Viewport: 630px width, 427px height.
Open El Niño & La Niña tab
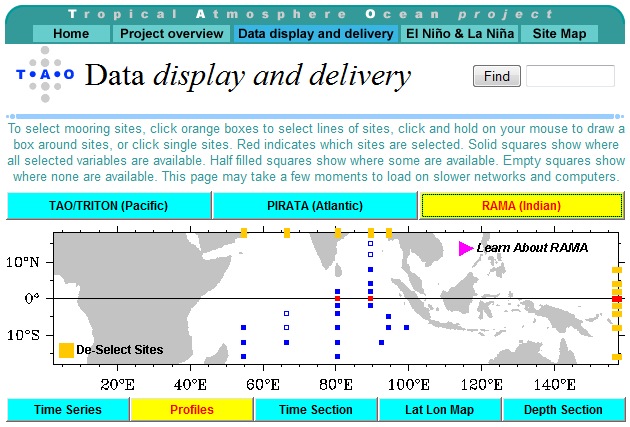tap(460, 34)
